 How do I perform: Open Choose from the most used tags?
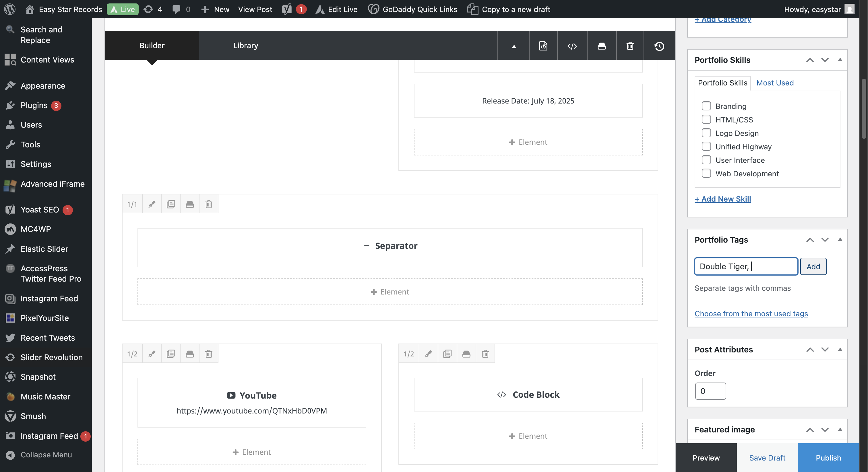(751, 313)
